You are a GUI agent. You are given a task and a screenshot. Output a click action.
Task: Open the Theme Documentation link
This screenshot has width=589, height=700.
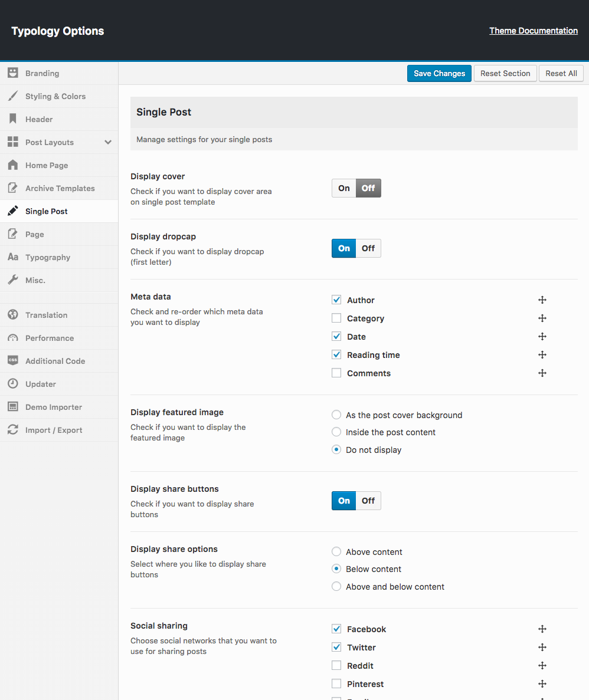pos(533,31)
